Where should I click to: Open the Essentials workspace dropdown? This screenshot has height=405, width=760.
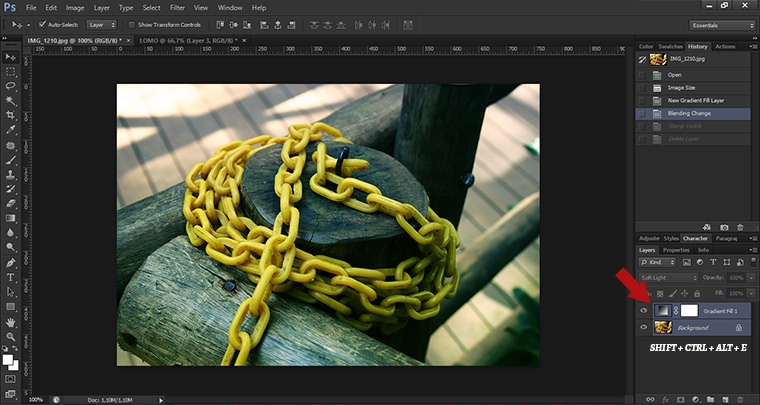(x=722, y=24)
